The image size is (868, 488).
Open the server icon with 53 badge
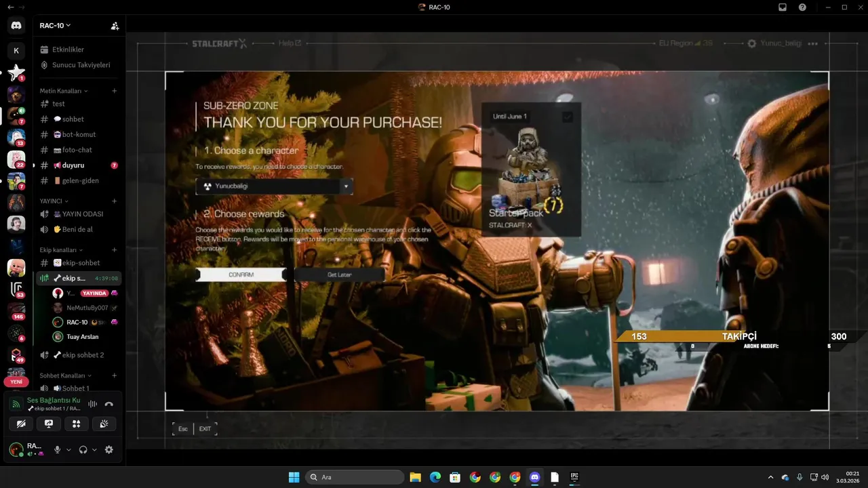pos(16,289)
